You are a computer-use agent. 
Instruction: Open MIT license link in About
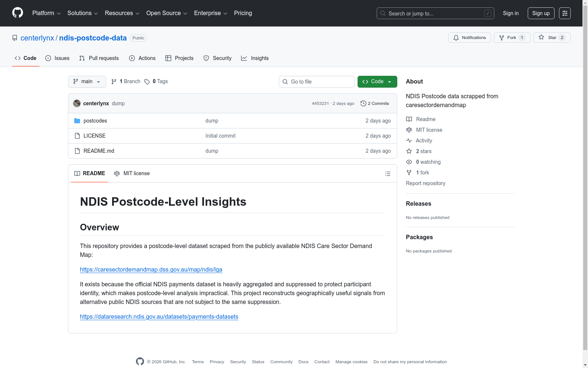(x=424, y=130)
